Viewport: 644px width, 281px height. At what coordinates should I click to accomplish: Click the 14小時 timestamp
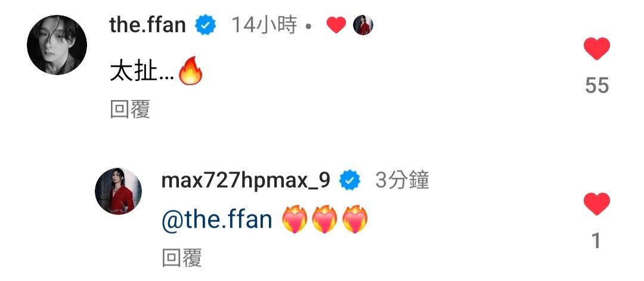pos(264,26)
